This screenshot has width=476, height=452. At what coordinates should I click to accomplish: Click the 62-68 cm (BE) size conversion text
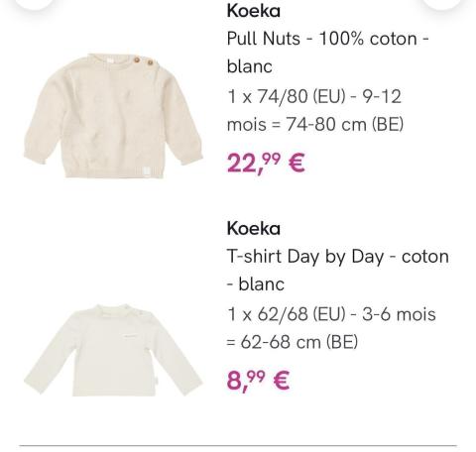point(299,342)
